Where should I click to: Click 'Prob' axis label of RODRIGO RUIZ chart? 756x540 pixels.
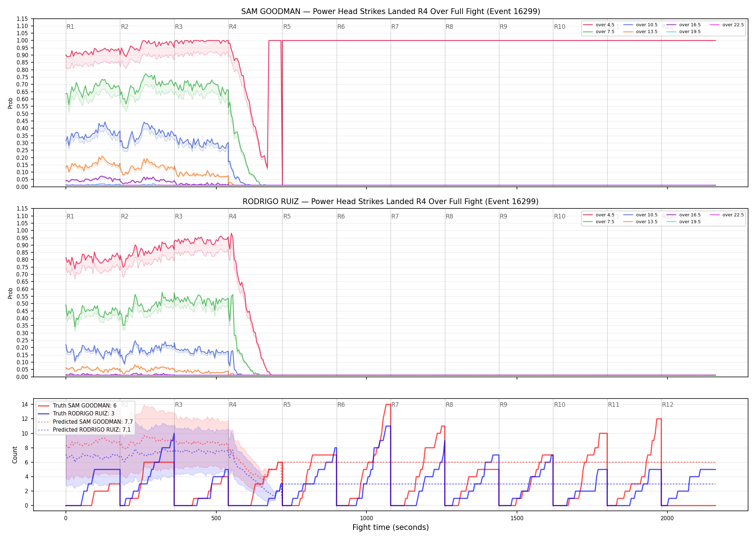pos(10,293)
